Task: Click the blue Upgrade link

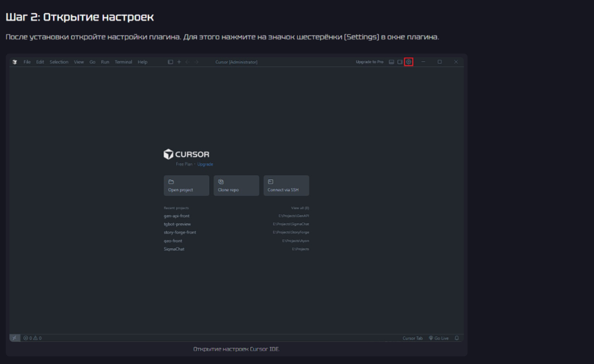Action: tap(205, 164)
